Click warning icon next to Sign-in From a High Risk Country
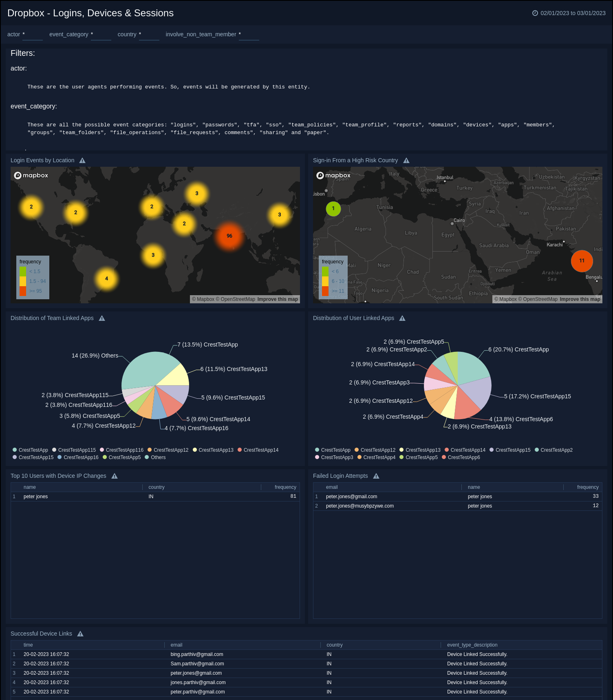Image resolution: width=613 pixels, height=700 pixels. coord(406,161)
